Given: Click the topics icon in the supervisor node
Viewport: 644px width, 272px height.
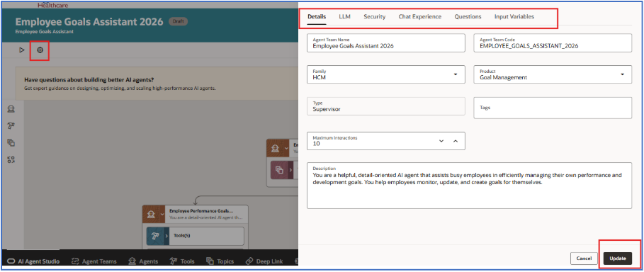Looking at the screenshot, I should point(279,170).
